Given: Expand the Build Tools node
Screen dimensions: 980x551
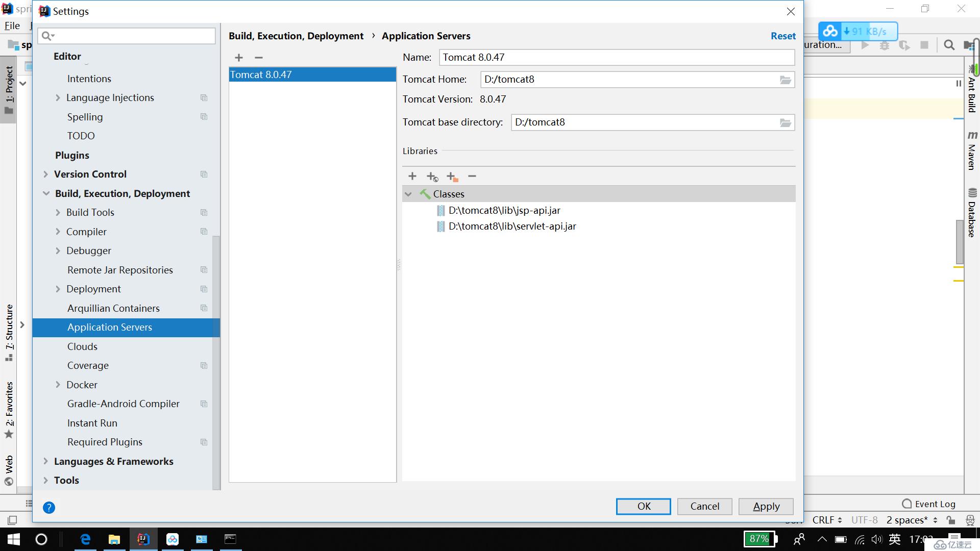Looking at the screenshot, I should pyautogui.click(x=58, y=213).
